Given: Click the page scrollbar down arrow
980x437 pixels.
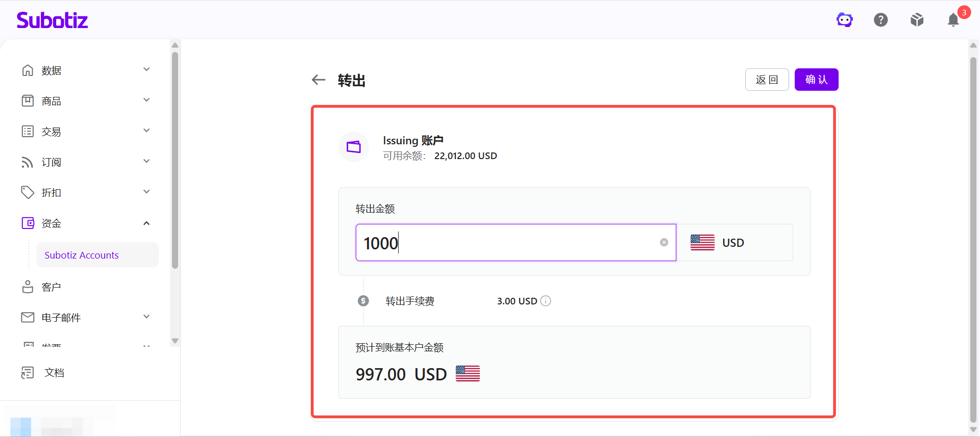Looking at the screenshot, I should click(x=973, y=429).
